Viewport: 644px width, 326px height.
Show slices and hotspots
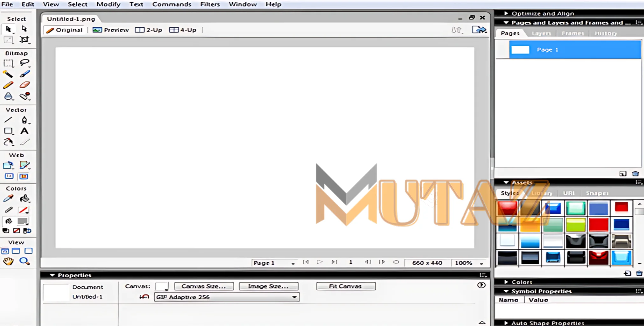(x=24, y=176)
